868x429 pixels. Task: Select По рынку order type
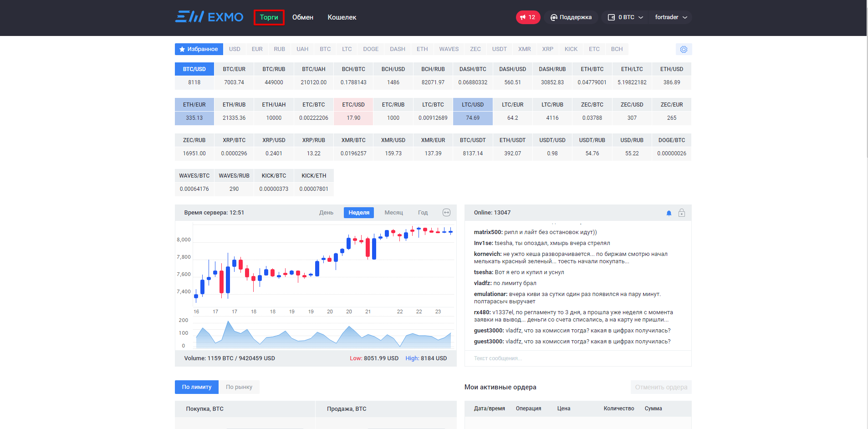point(239,387)
